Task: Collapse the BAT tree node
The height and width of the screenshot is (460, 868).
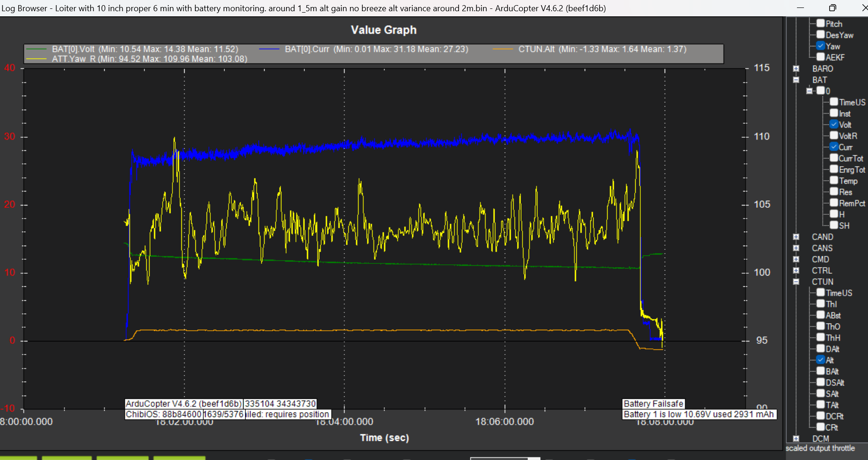Action: [796, 80]
